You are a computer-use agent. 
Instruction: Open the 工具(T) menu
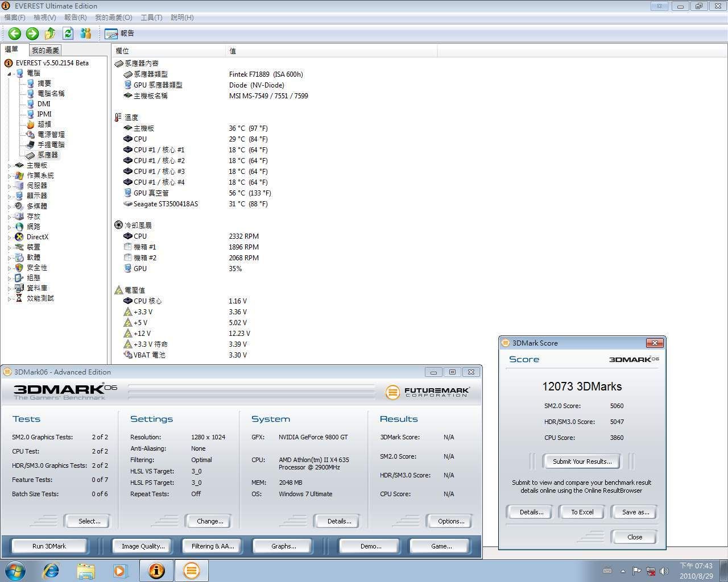[x=151, y=18]
